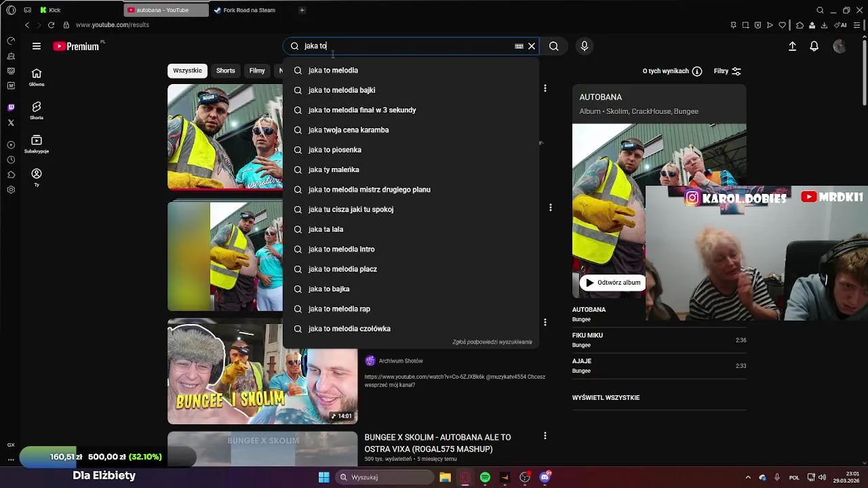This screenshot has height=488, width=868.
Task: Reload the current page
Action: (51, 25)
